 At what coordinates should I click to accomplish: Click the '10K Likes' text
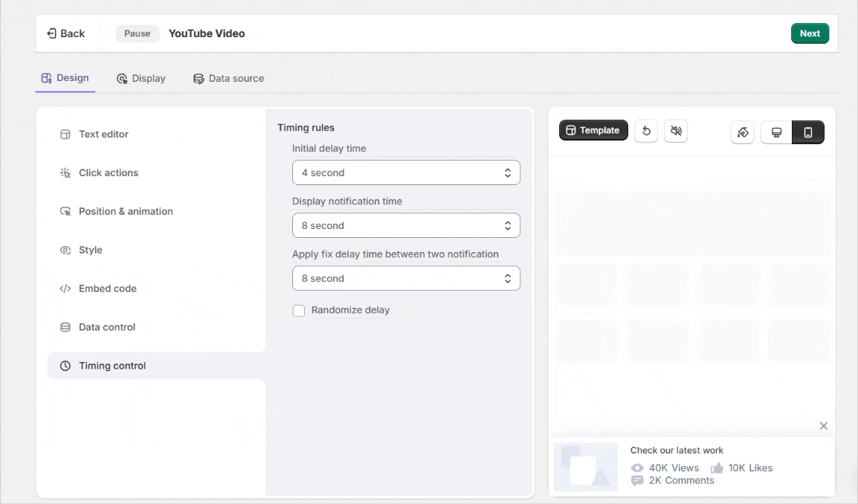[x=750, y=468]
